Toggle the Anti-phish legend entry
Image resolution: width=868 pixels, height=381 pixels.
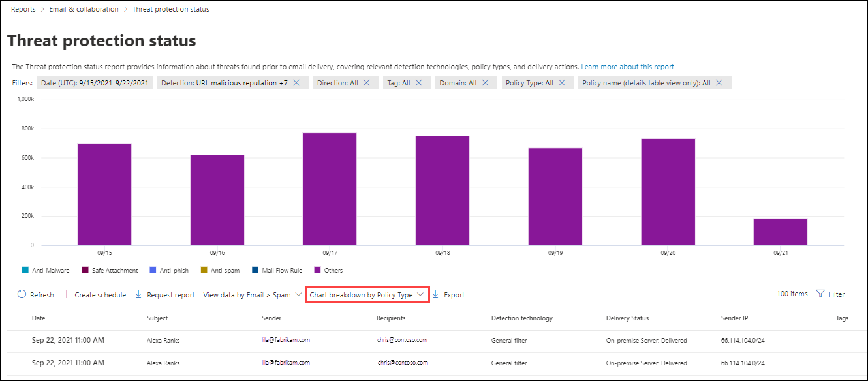point(169,270)
